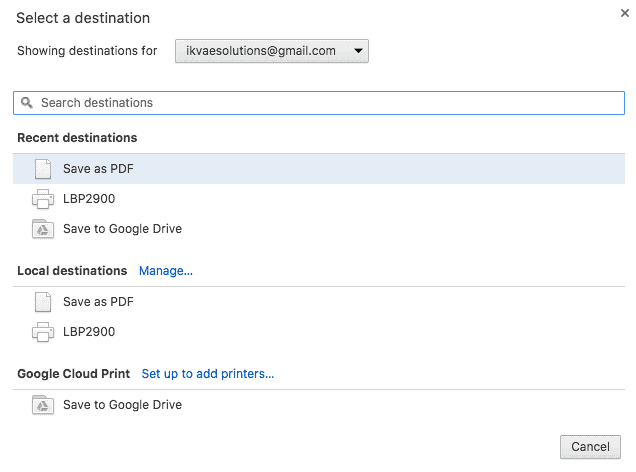636x472 pixels.
Task: Click the LBP2900 printer icon under Local destinations
Action: coord(43,332)
